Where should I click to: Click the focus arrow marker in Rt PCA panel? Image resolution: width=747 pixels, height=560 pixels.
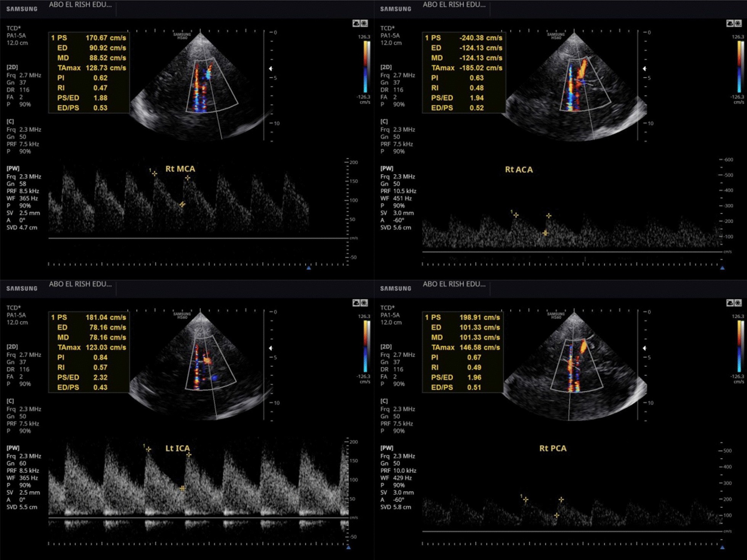[x=644, y=348]
